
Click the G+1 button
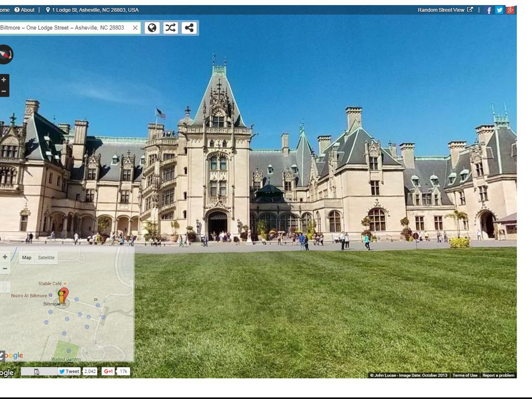click(108, 371)
